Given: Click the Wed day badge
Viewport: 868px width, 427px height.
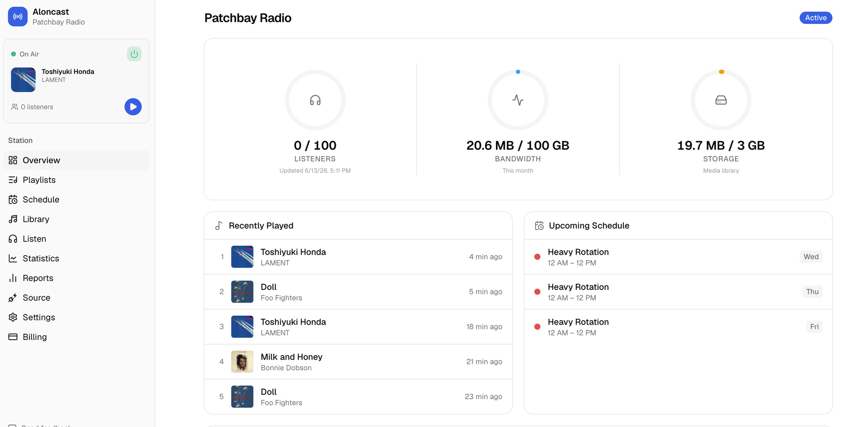Looking at the screenshot, I should pos(811,257).
